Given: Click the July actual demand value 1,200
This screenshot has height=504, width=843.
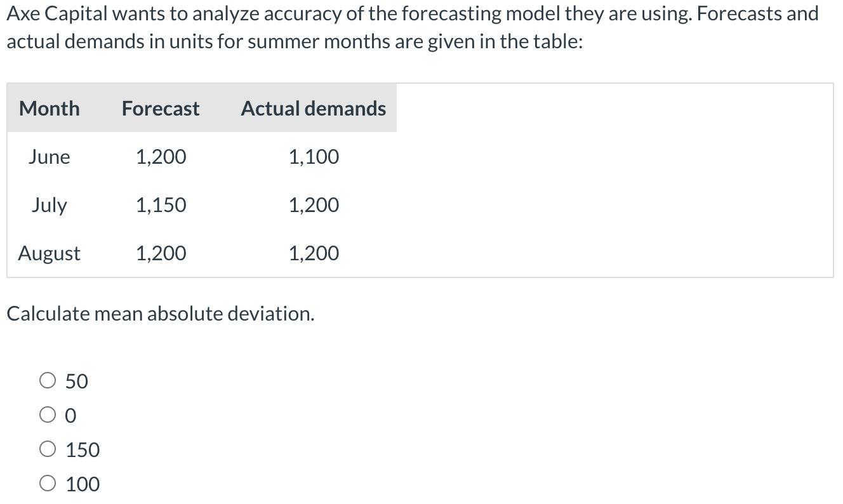Looking at the screenshot, I should 314,204.
